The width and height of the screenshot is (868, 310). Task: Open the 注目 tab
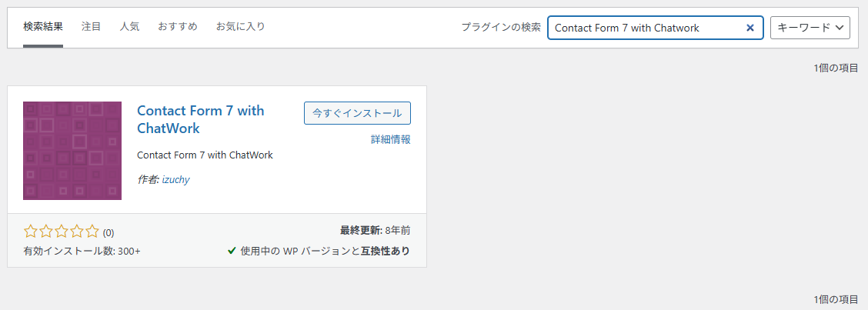91,27
